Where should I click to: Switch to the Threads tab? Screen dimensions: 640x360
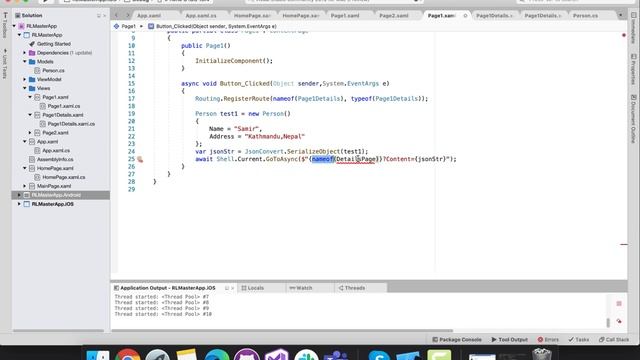(x=351, y=288)
